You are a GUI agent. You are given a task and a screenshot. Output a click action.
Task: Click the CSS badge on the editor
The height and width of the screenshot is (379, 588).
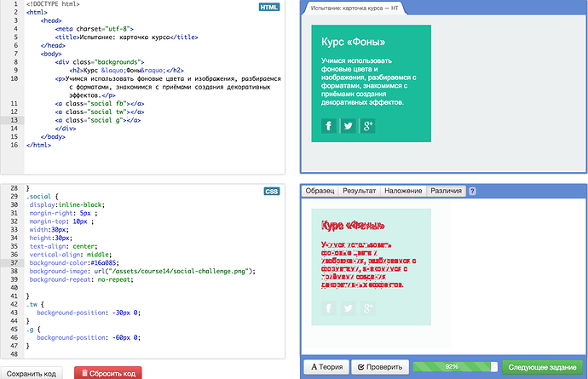pos(272,191)
